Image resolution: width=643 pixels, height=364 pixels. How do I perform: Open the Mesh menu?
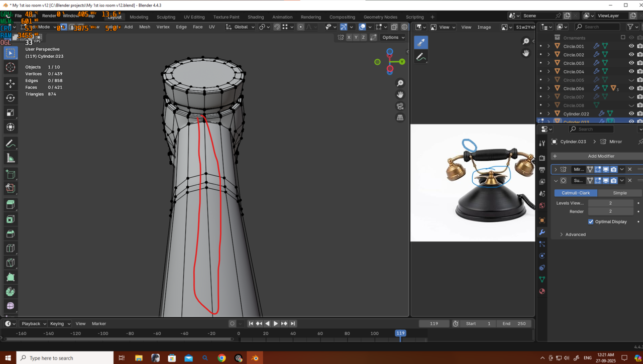[144, 27]
